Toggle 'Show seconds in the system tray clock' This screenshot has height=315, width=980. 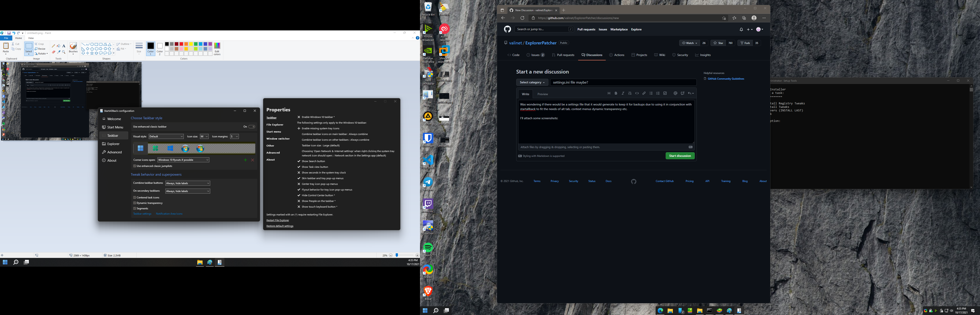pos(322,173)
